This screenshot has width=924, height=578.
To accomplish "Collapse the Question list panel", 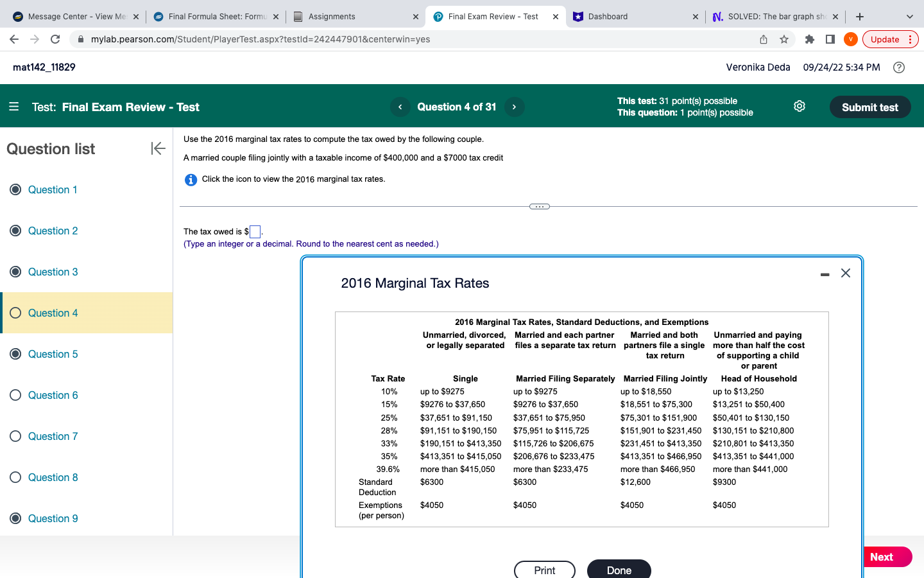I will click(x=158, y=148).
